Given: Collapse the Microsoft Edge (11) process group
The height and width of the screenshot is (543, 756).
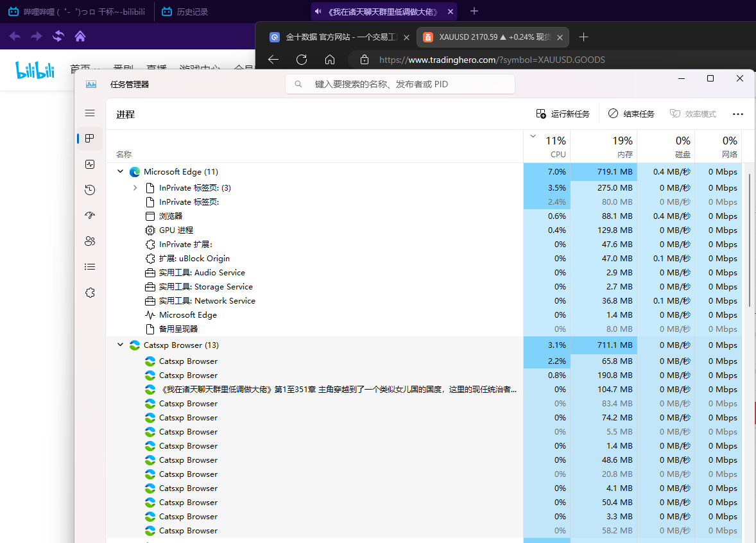Looking at the screenshot, I should click(121, 171).
